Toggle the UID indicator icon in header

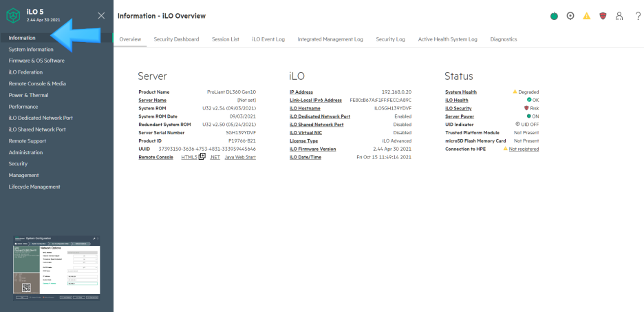click(570, 16)
